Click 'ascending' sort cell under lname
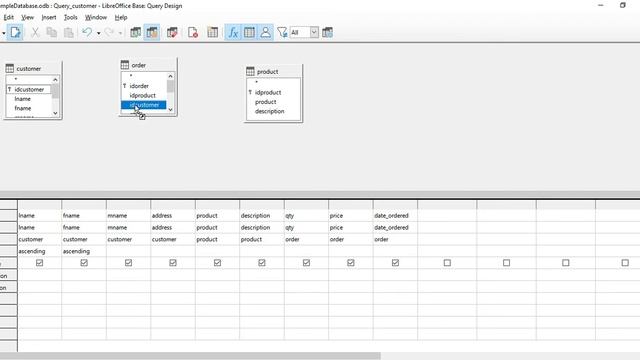The width and height of the screenshot is (640, 360). point(40,251)
